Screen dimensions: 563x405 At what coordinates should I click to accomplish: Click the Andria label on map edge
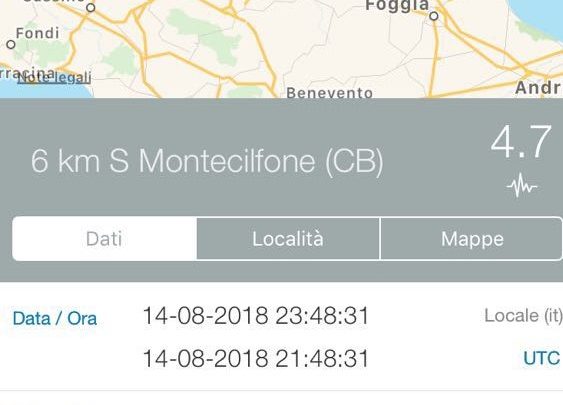(538, 88)
